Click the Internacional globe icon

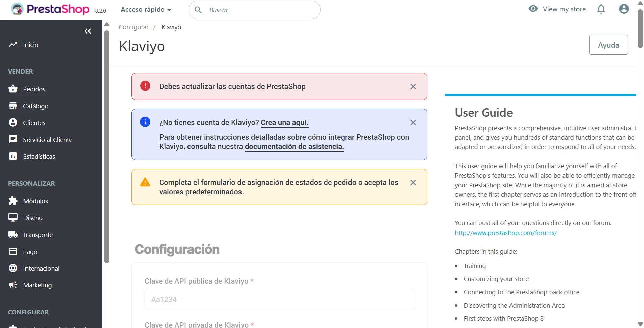coord(13,268)
